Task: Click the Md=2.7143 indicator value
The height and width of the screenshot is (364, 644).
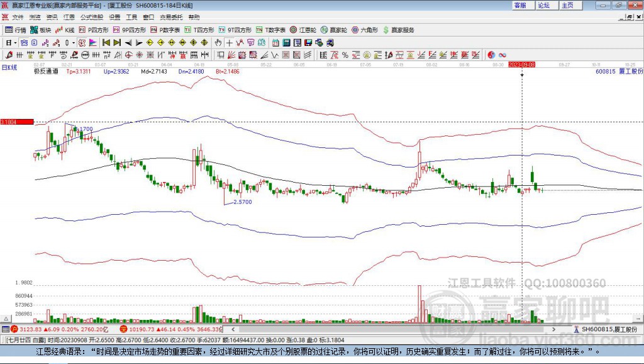Action: pos(154,71)
